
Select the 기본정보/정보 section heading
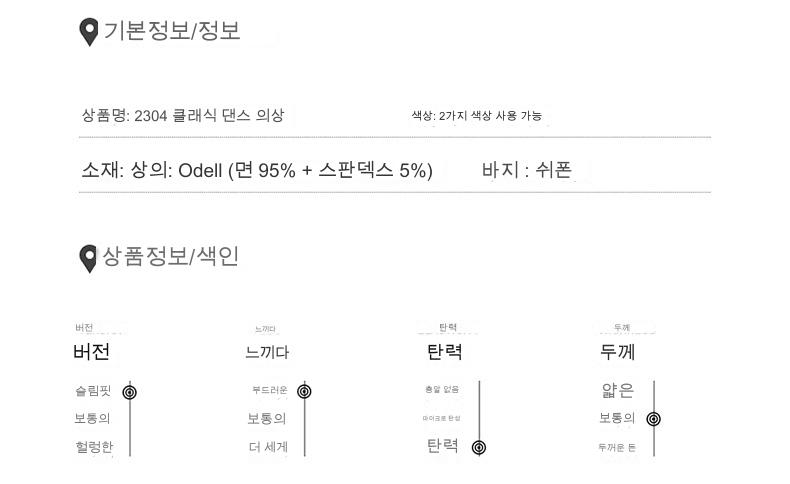172,31
